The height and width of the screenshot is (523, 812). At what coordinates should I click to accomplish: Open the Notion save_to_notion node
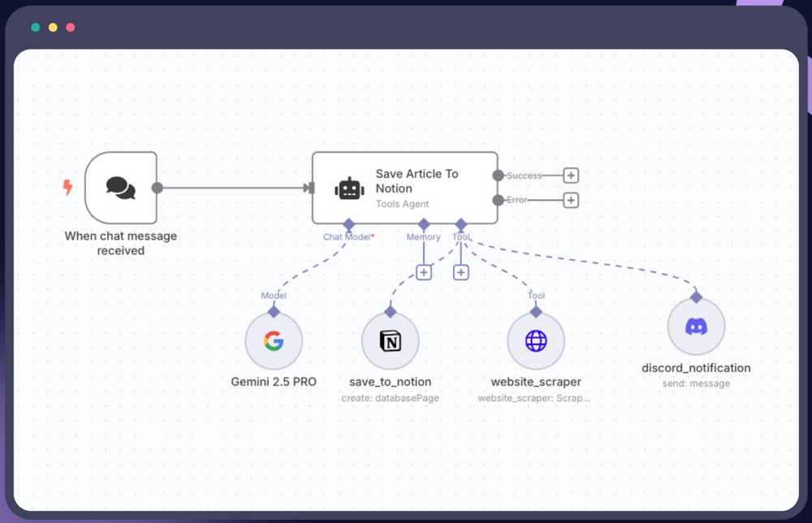pyautogui.click(x=391, y=341)
